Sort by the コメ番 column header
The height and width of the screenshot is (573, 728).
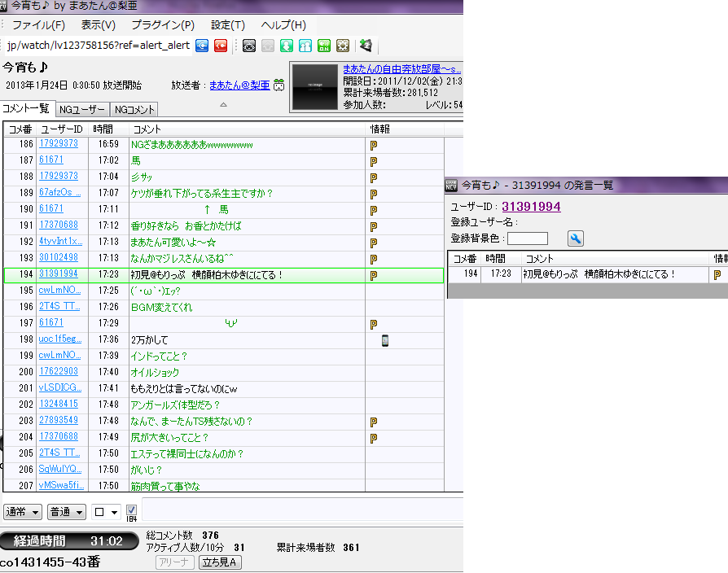coord(20,129)
